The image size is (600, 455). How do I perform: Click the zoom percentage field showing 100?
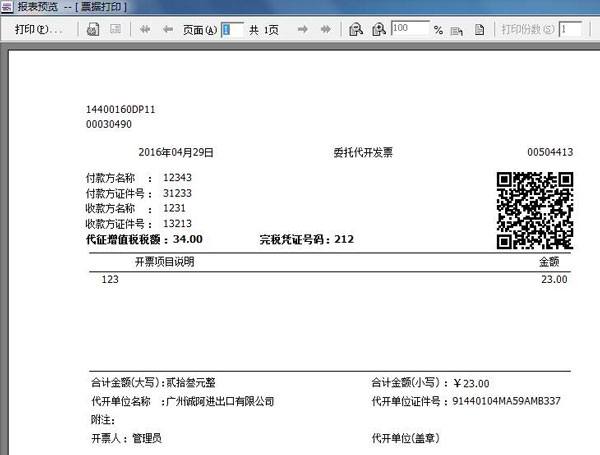(410, 30)
